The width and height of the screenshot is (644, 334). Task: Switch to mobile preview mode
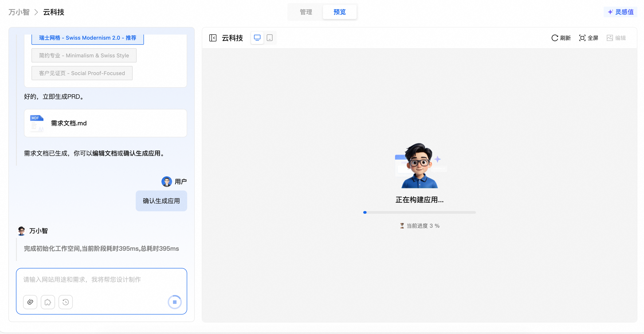pyautogui.click(x=269, y=38)
